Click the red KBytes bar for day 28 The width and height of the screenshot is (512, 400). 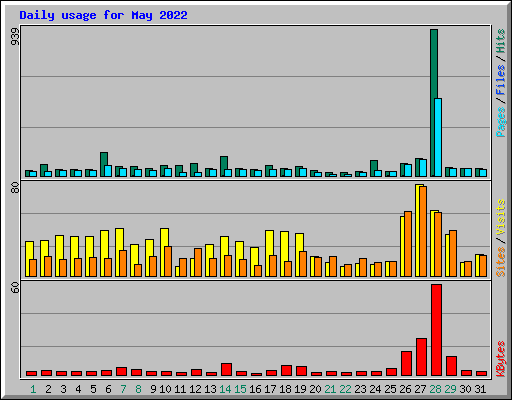(x=436, y=330)
